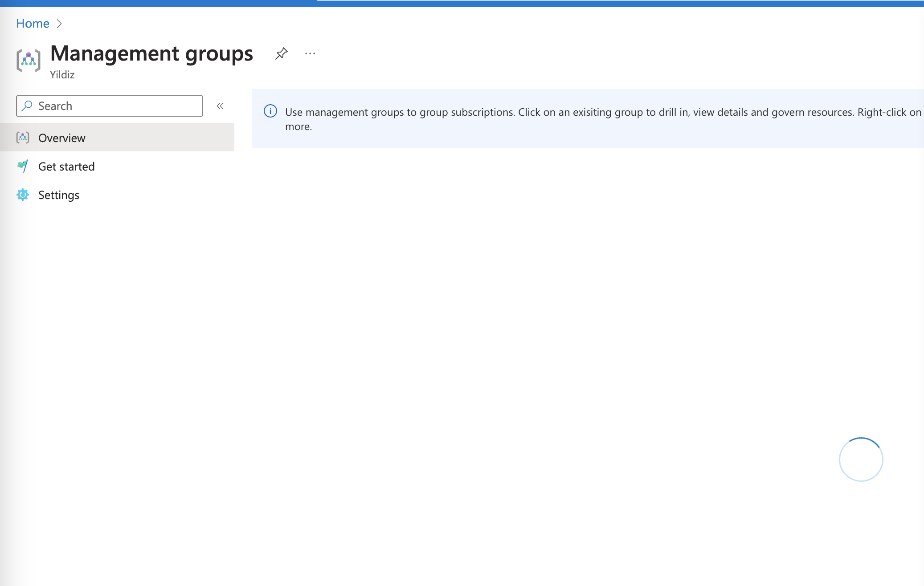
Task: Expand the Home breadcrumb chevron
Action: [x=60, y=24]
